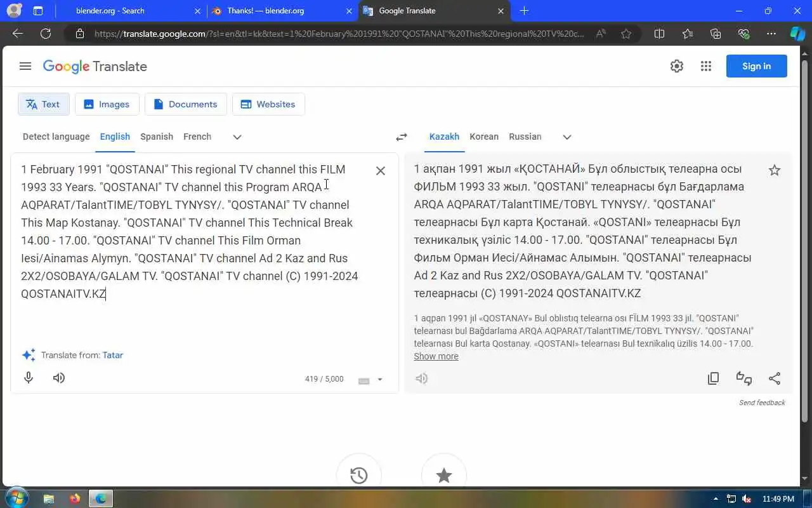Switch to Thanks! — blender.org tab
This screenshot has height=508, width=812.
coord(282,11)
